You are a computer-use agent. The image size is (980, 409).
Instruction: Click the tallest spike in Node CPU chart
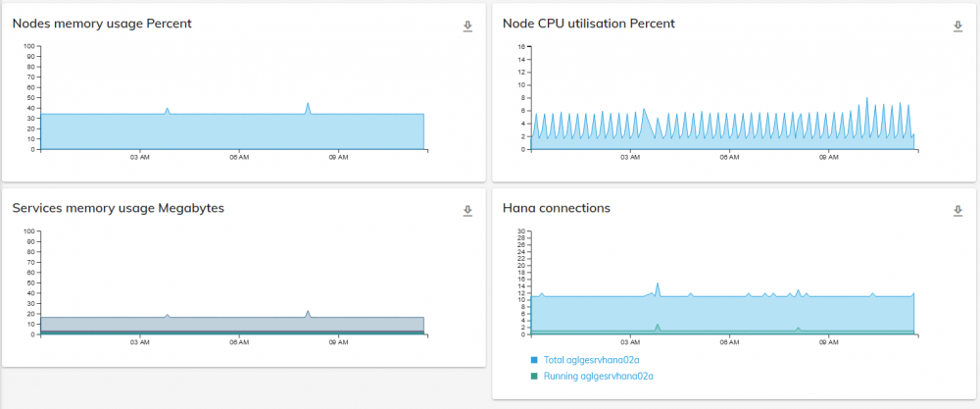866,99
